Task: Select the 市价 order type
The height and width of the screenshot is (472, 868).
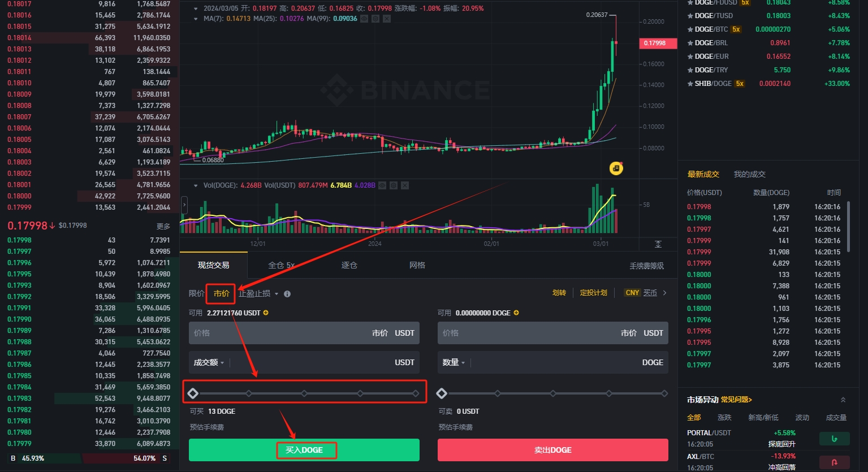Action: (221, 293)
